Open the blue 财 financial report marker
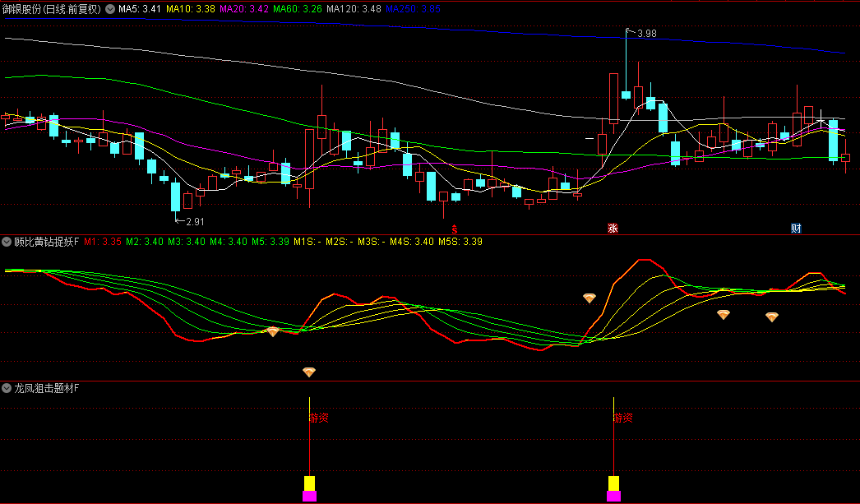 point(796,228)
